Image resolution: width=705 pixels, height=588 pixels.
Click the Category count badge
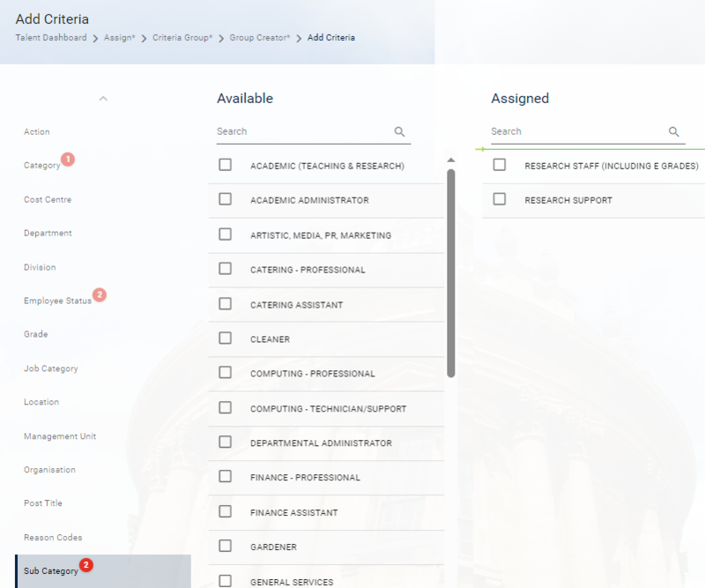(68, 160)
